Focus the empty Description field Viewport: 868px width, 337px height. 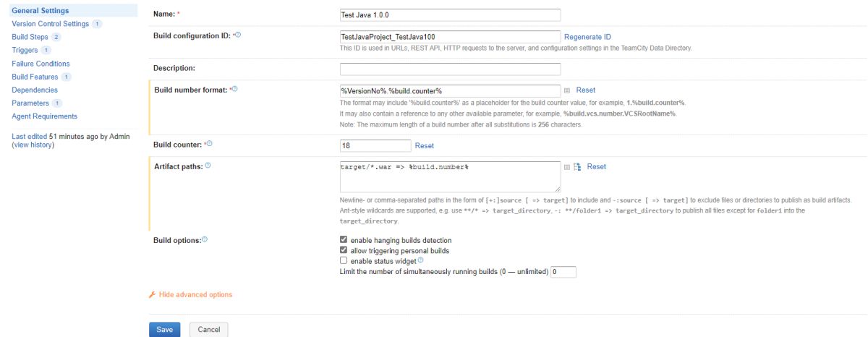point(450,69)
